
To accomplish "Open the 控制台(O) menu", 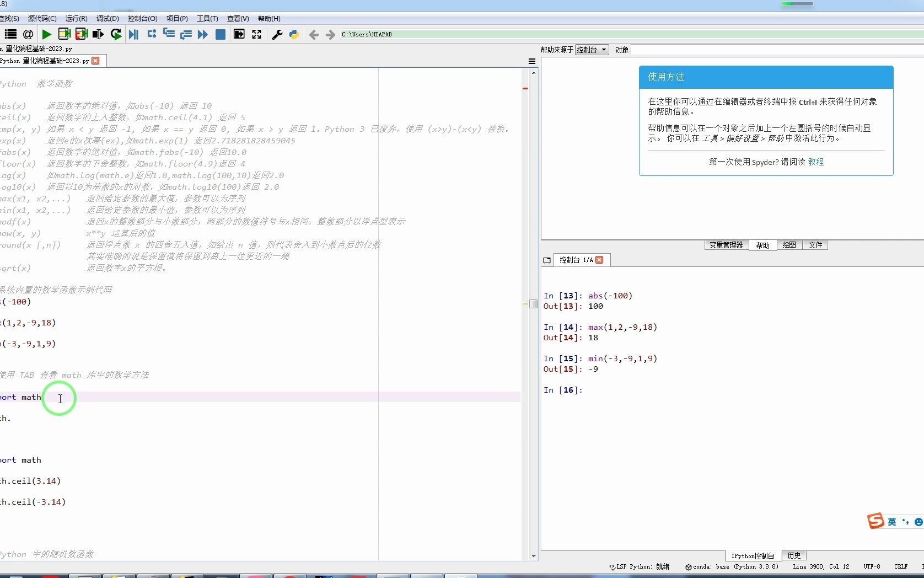I will click(x=143, y=19).
